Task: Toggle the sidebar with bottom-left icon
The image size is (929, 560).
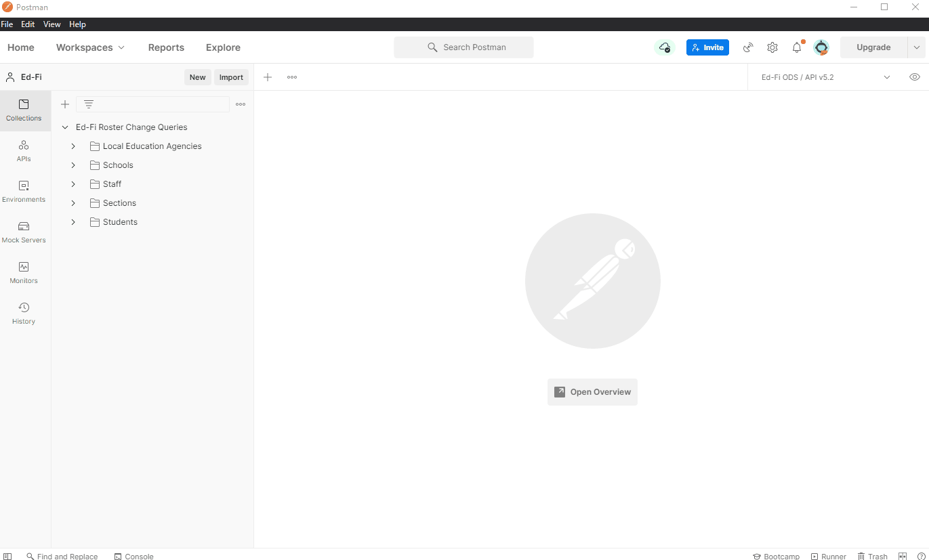Action: [x=7, y=556]
